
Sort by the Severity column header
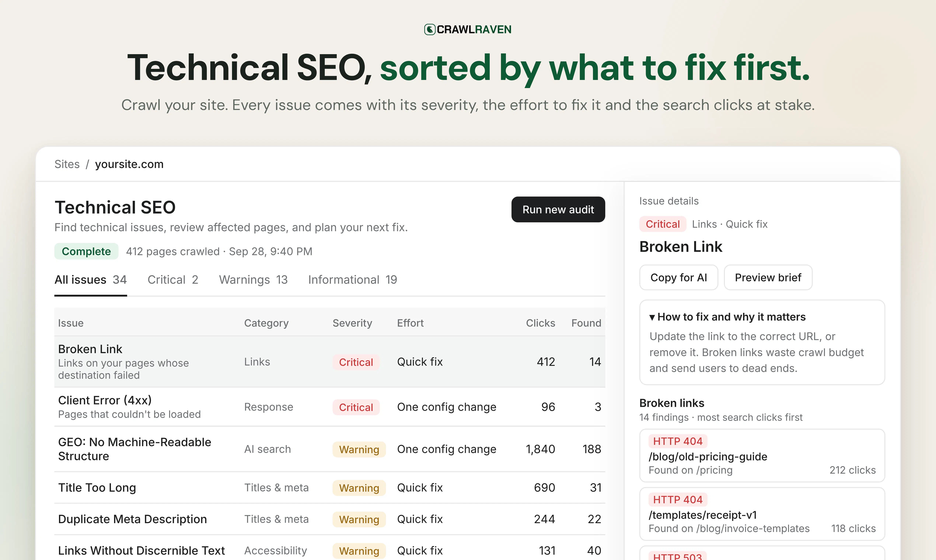click(352, 323)
